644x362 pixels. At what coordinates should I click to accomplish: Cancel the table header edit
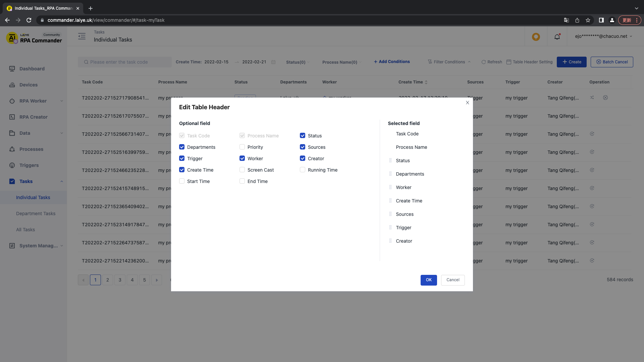click(x=453, y=280)
